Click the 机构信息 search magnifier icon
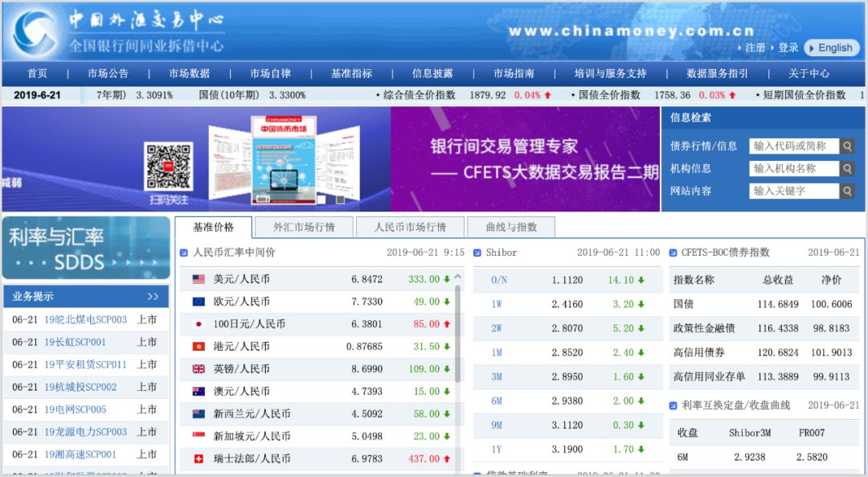The width and height of the screenshot is (868, 477). coord(846,169)
